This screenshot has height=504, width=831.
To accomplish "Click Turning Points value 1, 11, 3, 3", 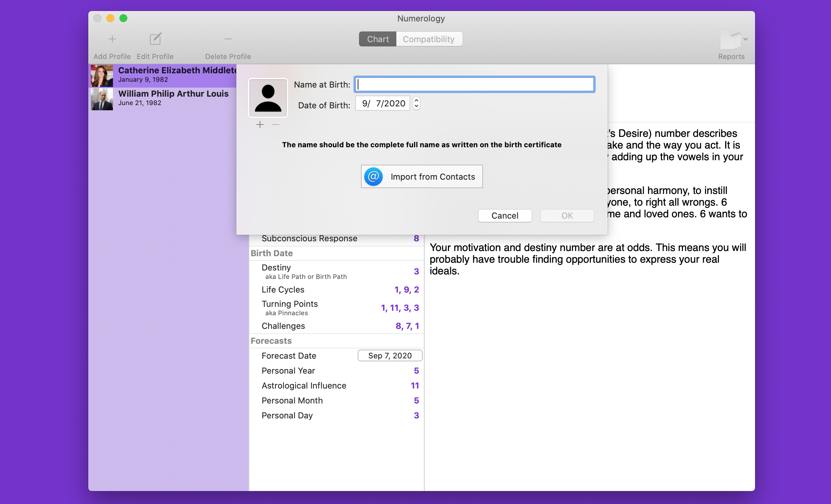I will 400,308.
